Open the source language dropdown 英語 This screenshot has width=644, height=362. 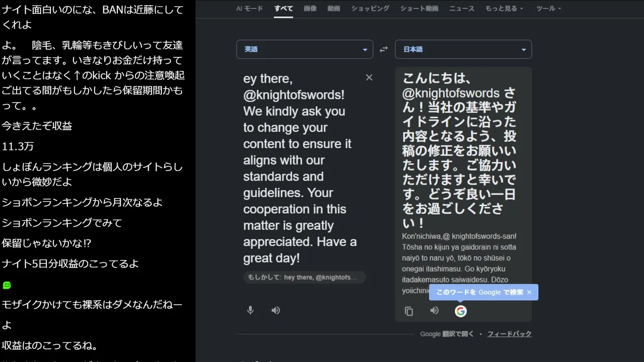coord(305,49)
